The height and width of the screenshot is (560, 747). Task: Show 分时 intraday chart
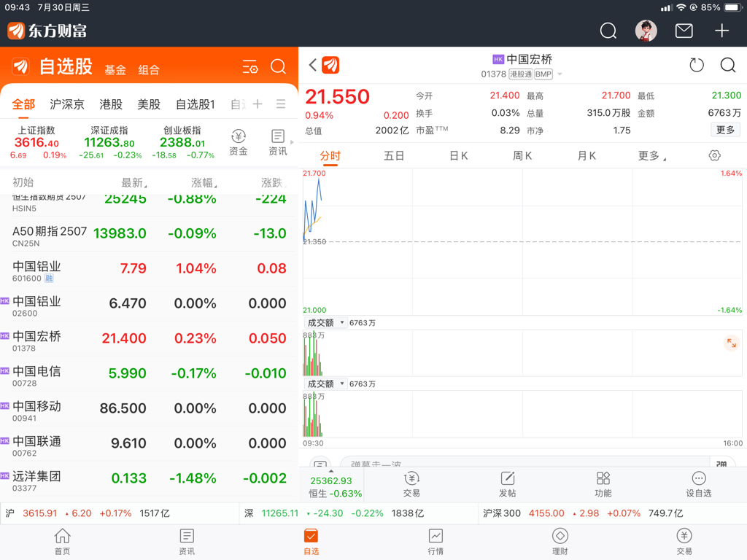(330, 156)
